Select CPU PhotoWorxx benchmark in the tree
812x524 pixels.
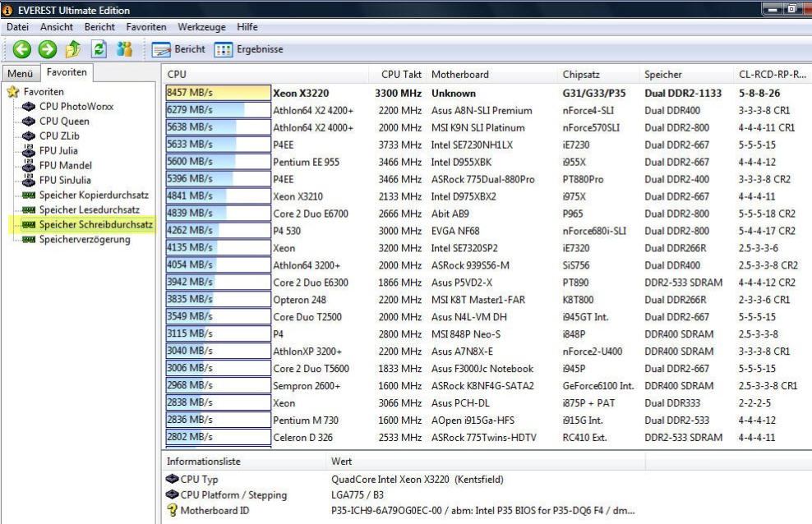[76, 107]
